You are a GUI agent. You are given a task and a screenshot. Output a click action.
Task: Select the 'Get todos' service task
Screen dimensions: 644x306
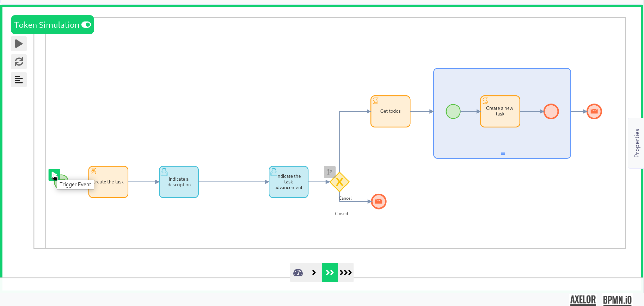coord(390,111)
